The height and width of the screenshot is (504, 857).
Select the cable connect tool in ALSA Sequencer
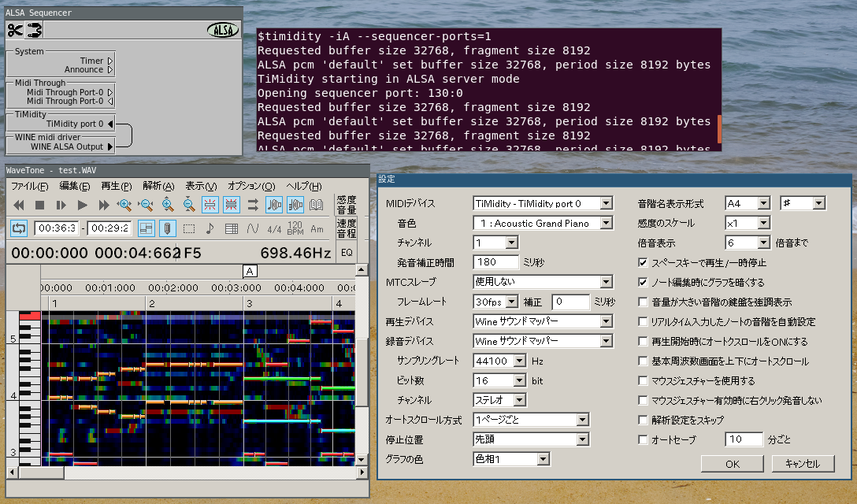[34, 30]
